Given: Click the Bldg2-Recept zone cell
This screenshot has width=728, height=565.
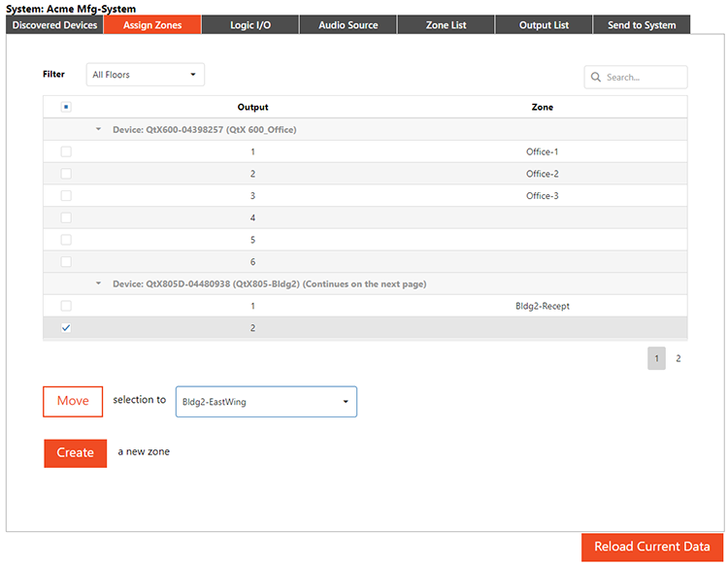Looking at the screenshot, I should click(543, 306).
